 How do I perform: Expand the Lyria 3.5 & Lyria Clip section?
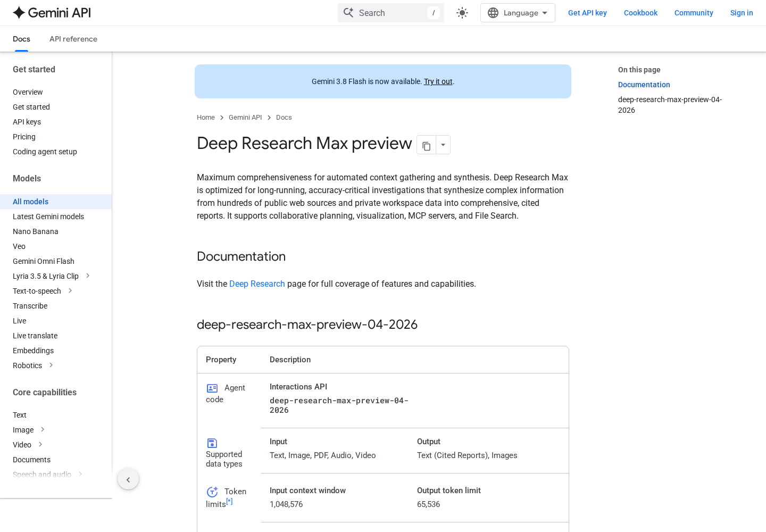click(x=88, y=276)
